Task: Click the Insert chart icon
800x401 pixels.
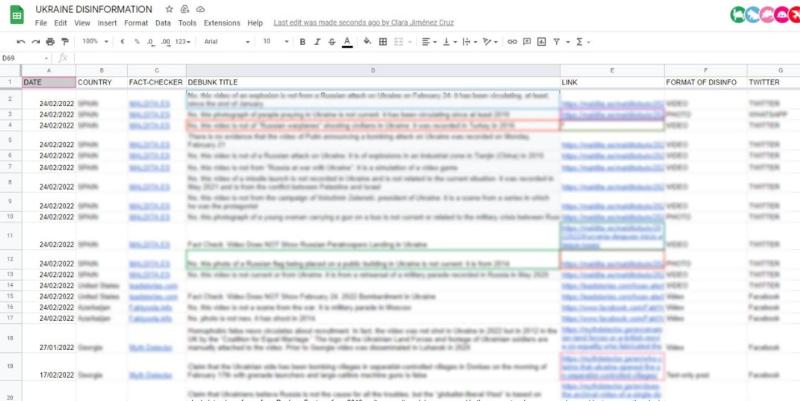Action: point(542,41)
